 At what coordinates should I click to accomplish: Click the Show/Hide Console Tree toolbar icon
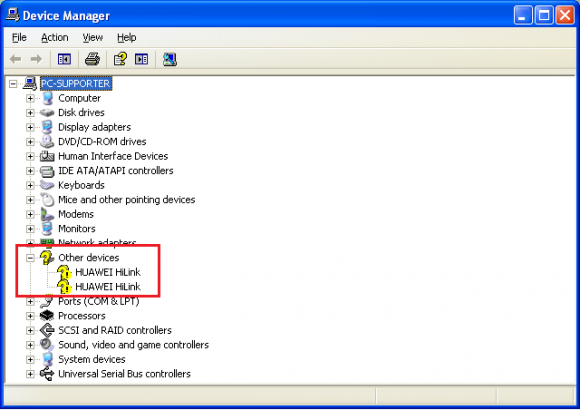(x=64, y=59)
